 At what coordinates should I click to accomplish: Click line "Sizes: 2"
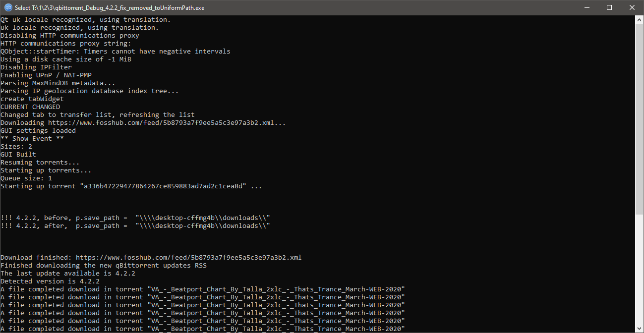click(x=16, y=147)
